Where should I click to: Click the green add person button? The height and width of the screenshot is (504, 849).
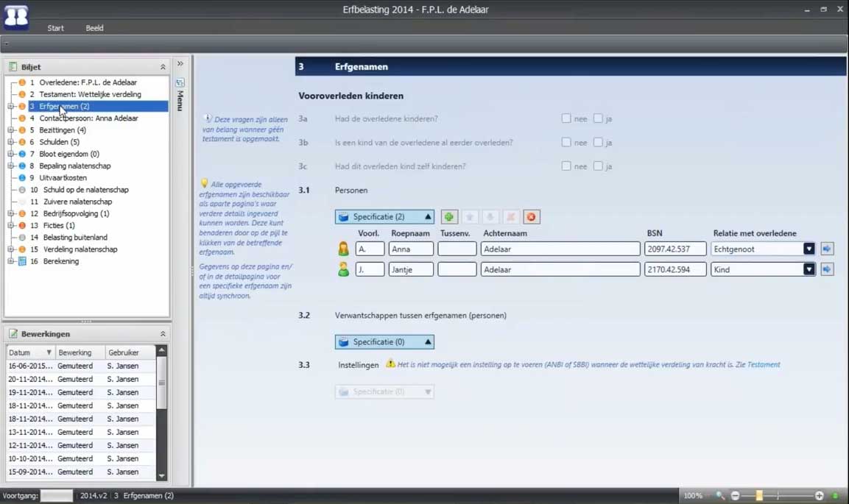(448, 217)
